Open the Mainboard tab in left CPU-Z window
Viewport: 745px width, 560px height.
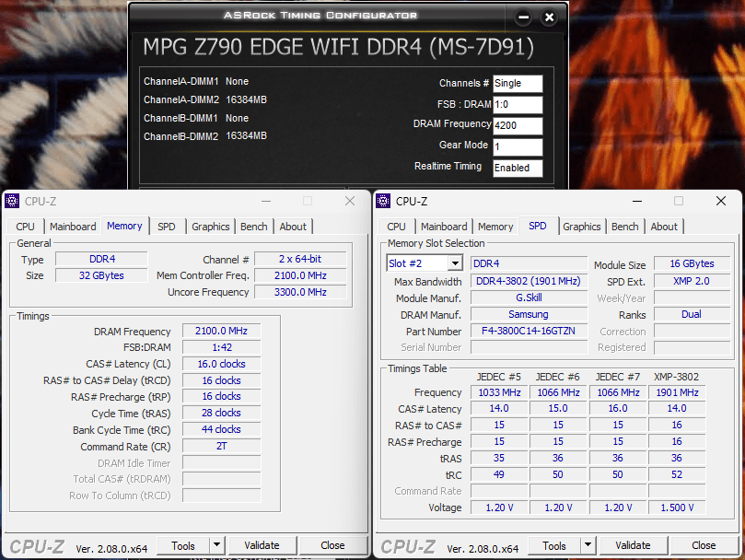tap(73, 227)
